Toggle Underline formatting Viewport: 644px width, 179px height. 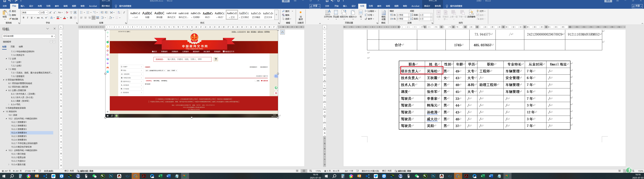(32, 18)
